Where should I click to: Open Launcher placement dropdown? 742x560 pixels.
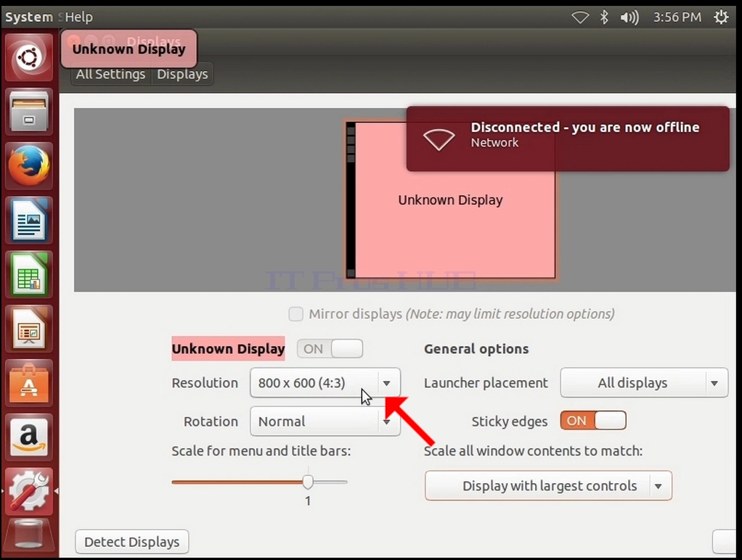tap(644, 382)
